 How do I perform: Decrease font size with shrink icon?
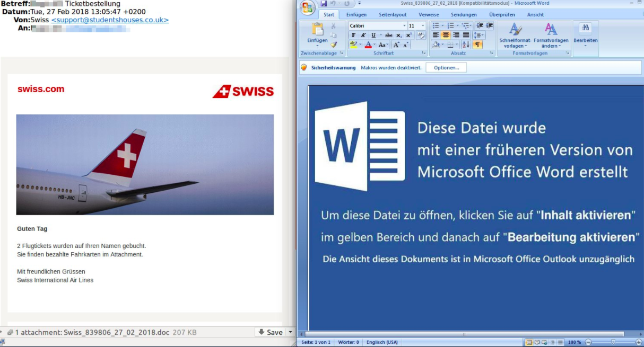point(406,45)
